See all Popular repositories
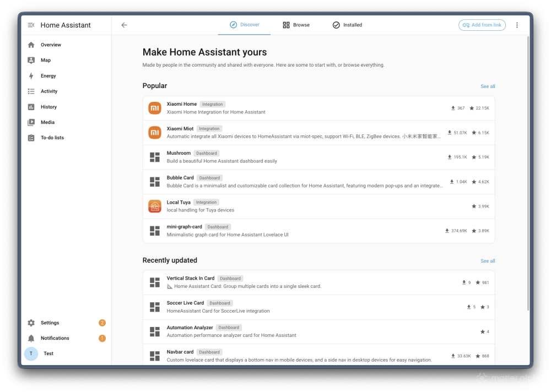This screenshot has height=392, width=551. coord(488,86)
